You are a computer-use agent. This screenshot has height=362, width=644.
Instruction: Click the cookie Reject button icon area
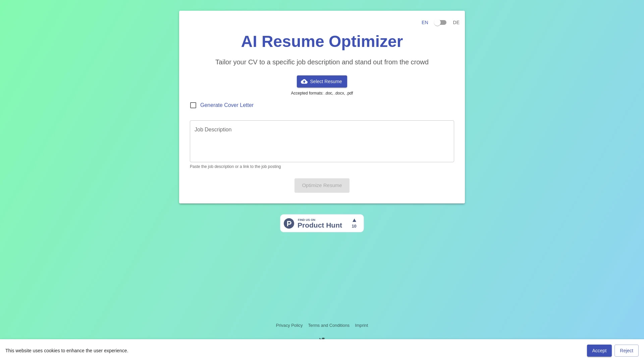(x=626, y=351)
